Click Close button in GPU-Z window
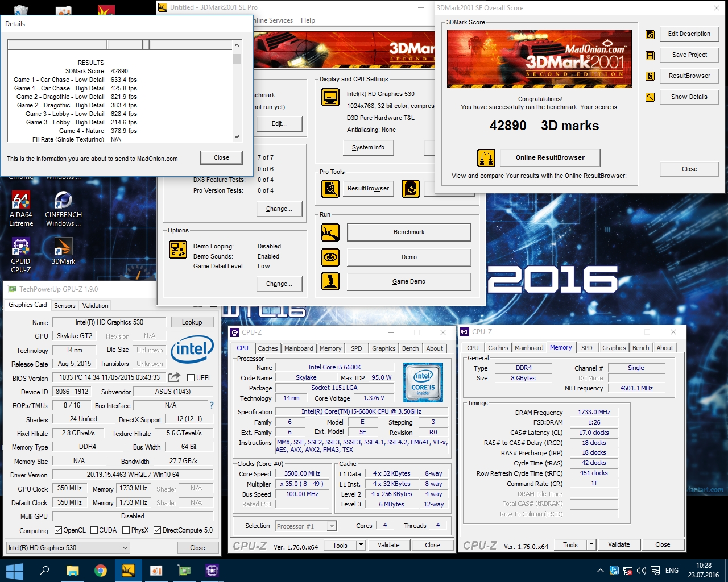 point(198,548)
